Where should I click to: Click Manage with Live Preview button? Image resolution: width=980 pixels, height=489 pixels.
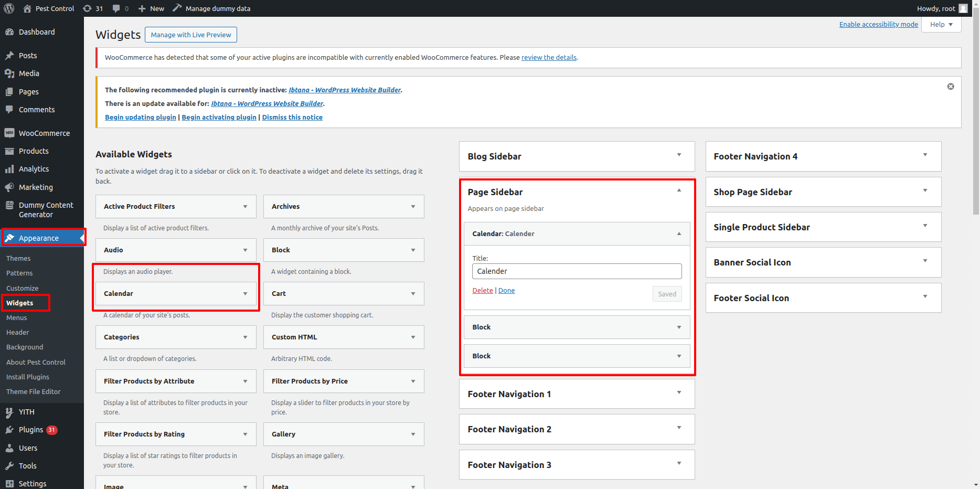click(191, 35)
